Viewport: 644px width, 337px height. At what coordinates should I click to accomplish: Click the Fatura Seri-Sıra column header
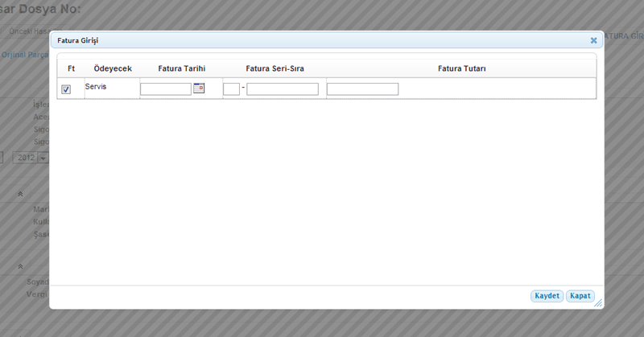pos(275,69)
